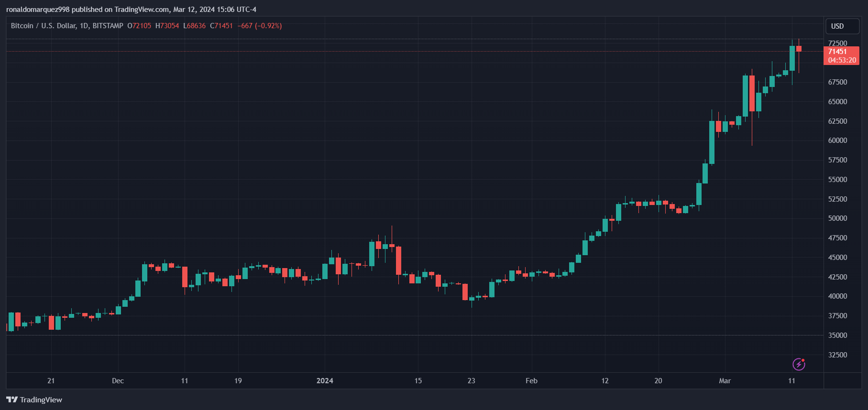Click the TradingView logo at bottom left
Screen dimensions: 868x410
click(34, 399)
